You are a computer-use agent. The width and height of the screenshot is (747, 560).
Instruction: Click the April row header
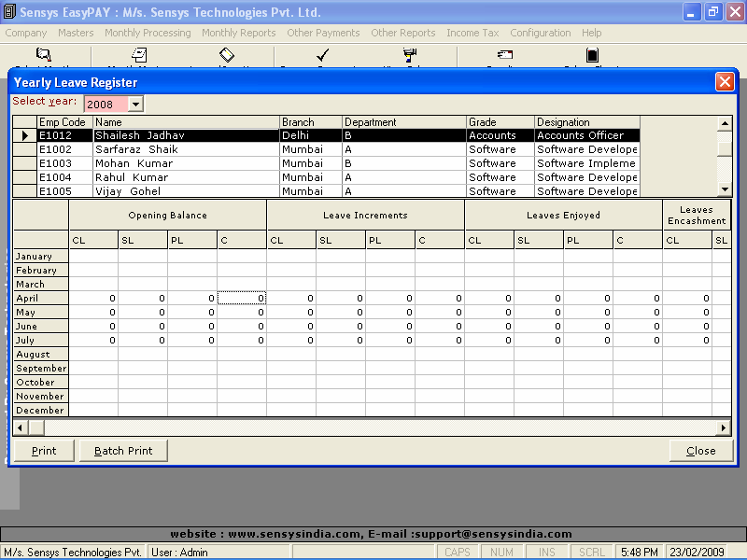pos(41,298)
